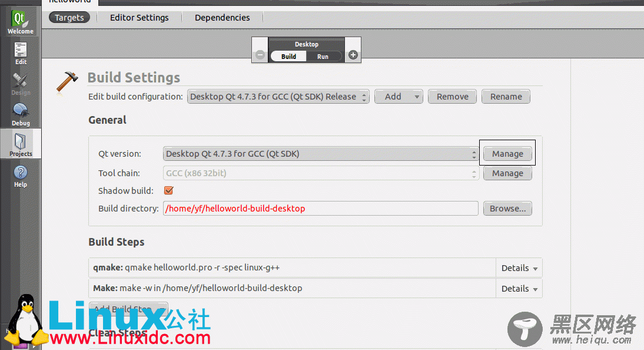The height and width of the screenshot is (350, 644).
Task: Switch to Edit mode in sidebar
Action: [21, 54]
